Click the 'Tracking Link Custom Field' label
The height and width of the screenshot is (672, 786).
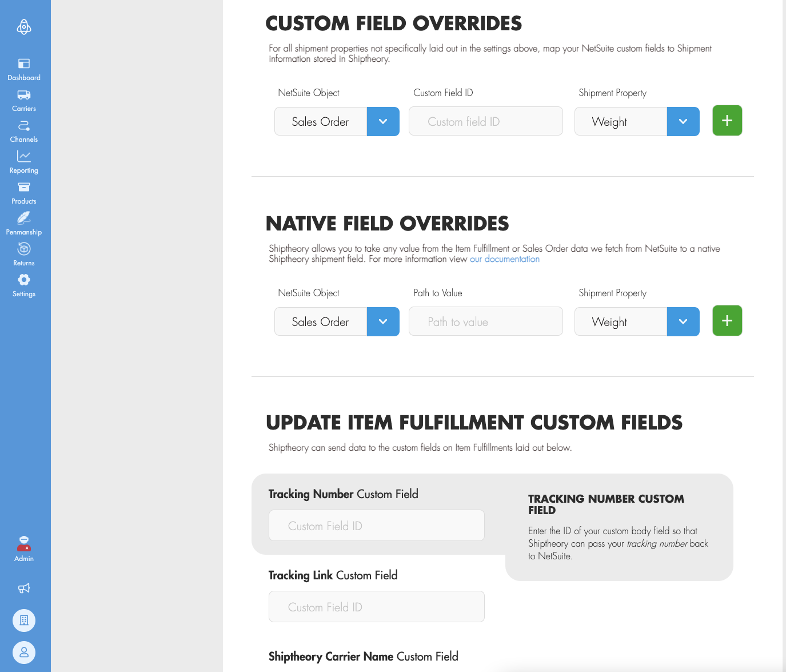333,575
